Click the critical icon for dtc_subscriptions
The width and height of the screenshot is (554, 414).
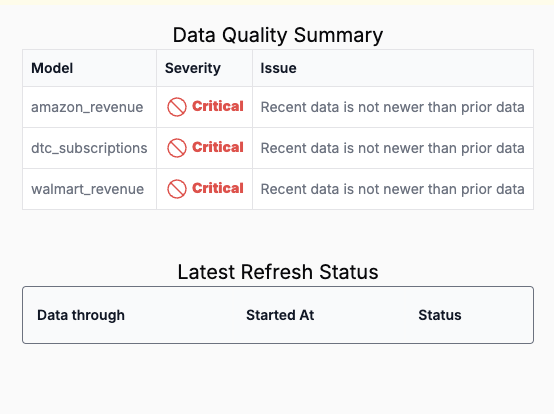pos(177,148)
